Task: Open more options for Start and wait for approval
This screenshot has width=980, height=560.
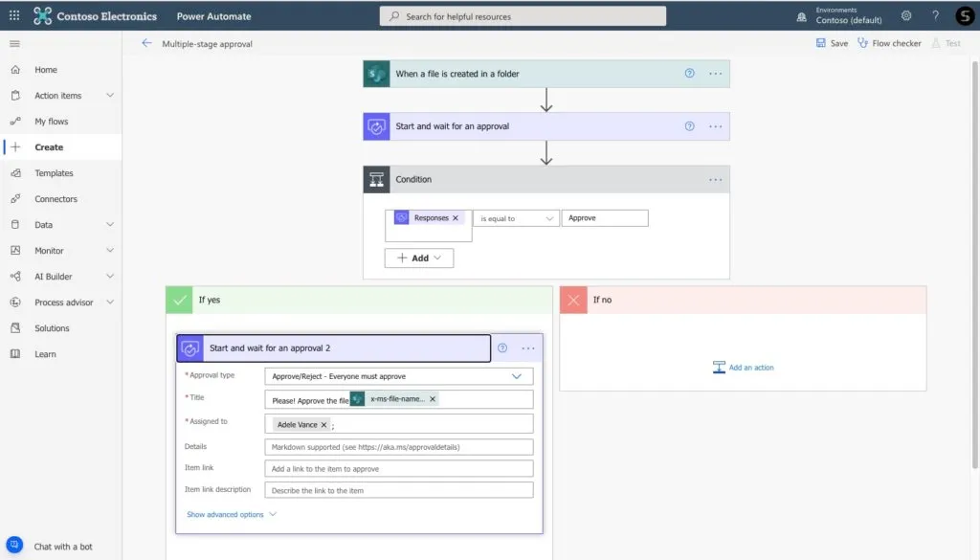Action: pos(716,126)
